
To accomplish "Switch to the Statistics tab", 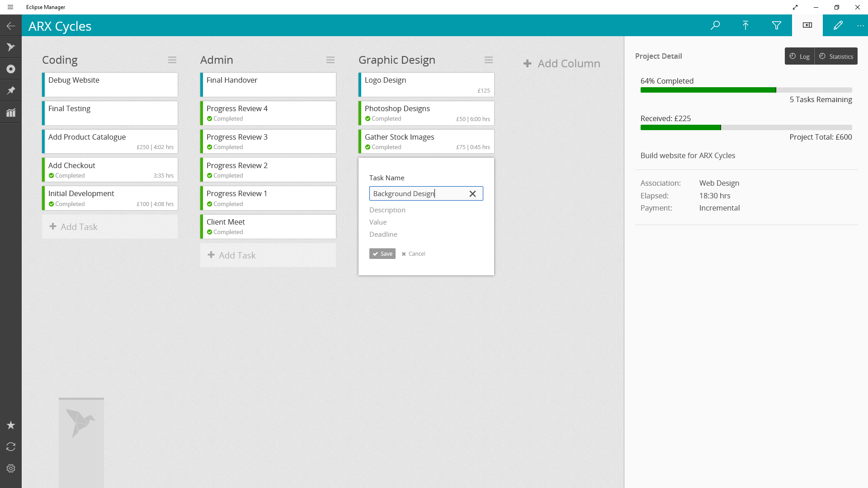I will click(836, 56).
